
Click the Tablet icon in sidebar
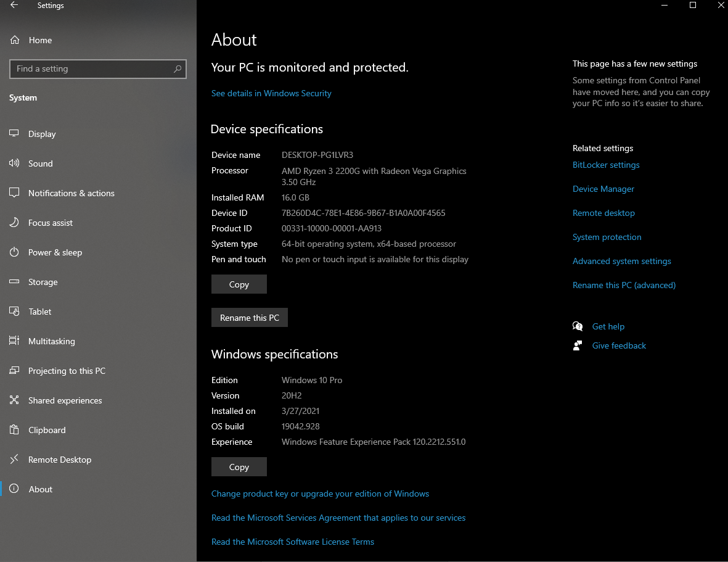[14, 311]
